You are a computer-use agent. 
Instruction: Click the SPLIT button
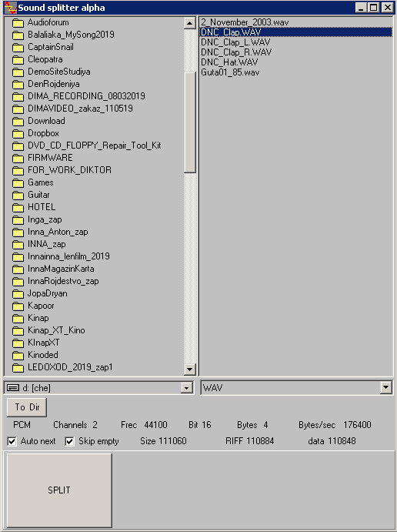point(59,490)
